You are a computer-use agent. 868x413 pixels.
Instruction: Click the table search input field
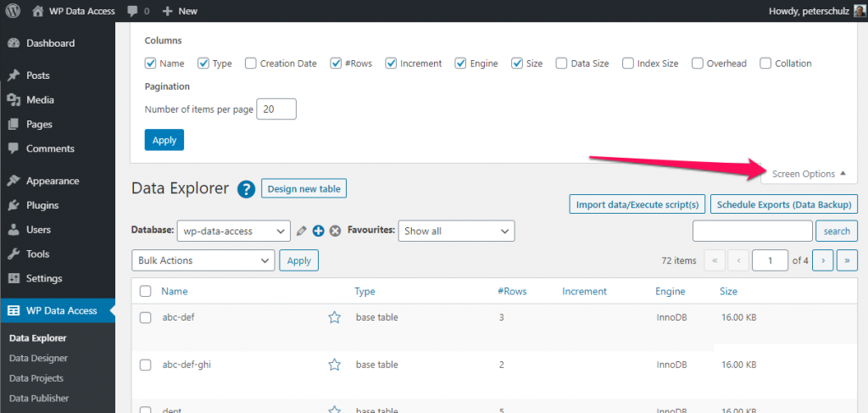753,232
